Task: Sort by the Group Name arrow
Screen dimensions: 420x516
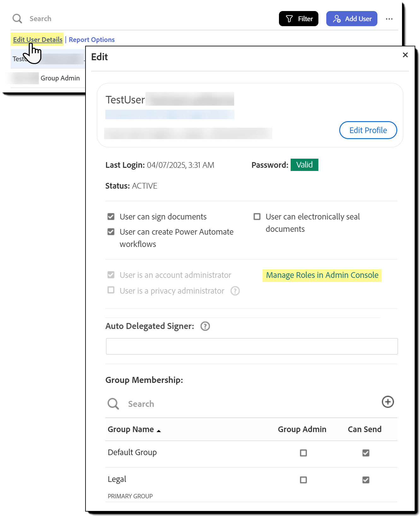Action: (x=159, y=431)
